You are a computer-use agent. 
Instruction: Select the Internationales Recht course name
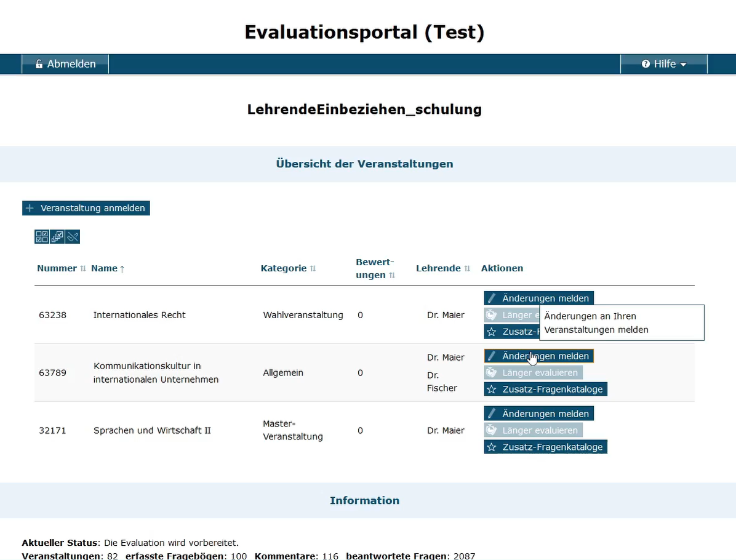(139, 315)
